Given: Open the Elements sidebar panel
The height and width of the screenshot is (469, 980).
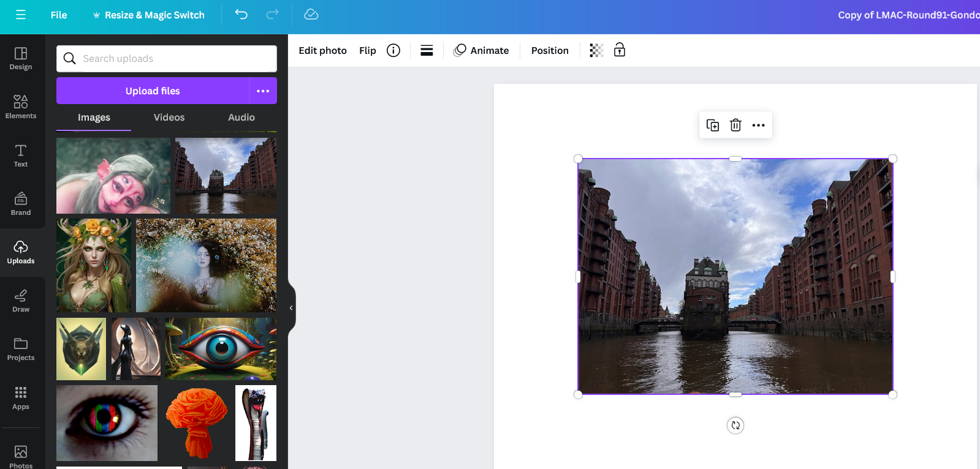Looking at the screenshot, I should click(x=21, y=107).
